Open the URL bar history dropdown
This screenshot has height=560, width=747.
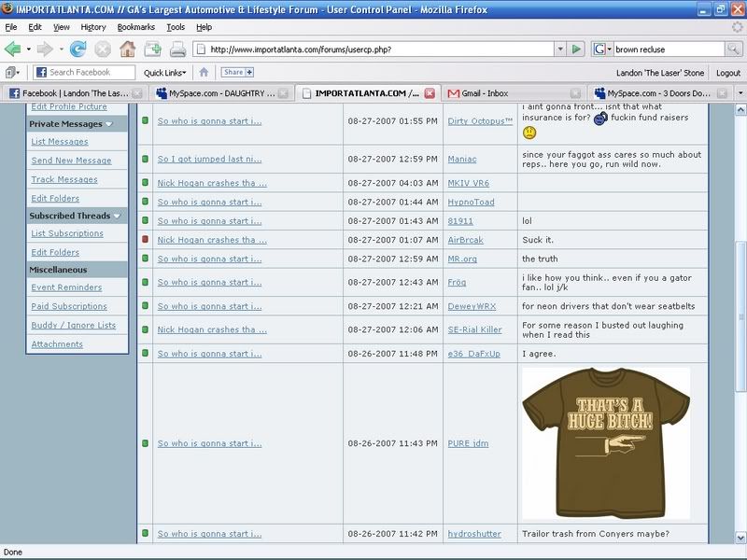click(559, 49)
